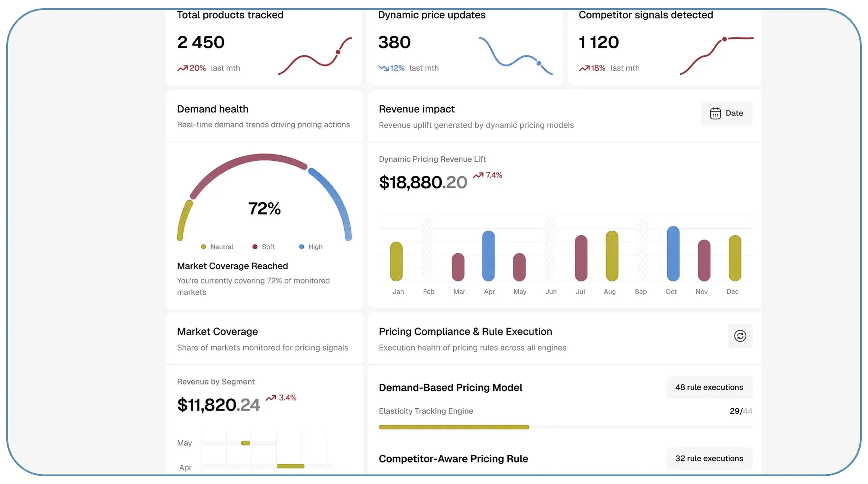The width and height of the screenshot is (868, 484).
Task: Click the 48 rule executions badge
Action: 709,387
